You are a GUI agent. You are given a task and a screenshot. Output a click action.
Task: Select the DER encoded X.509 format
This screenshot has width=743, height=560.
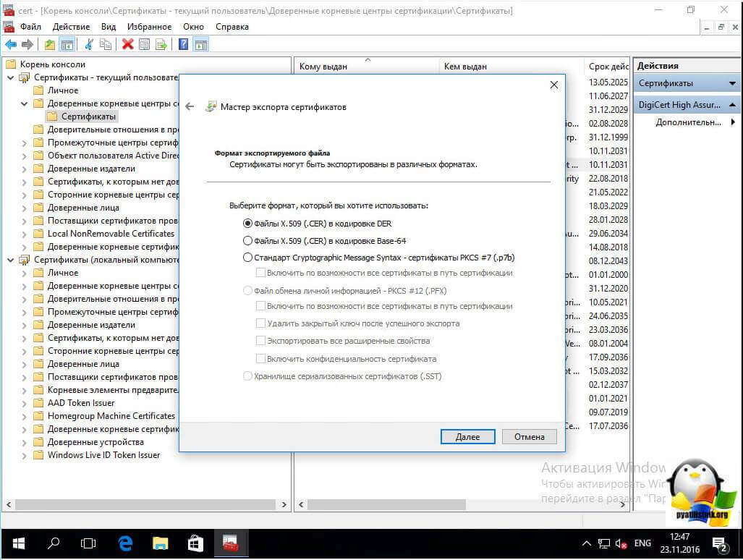[x=248, y=224]
